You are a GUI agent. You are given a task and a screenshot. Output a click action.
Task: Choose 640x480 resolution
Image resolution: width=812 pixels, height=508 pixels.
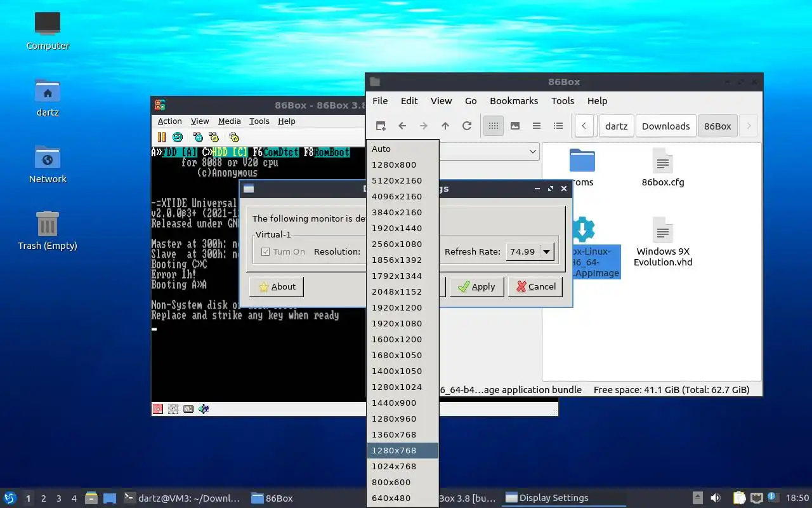pyautogui.click(x=403, y=498)
